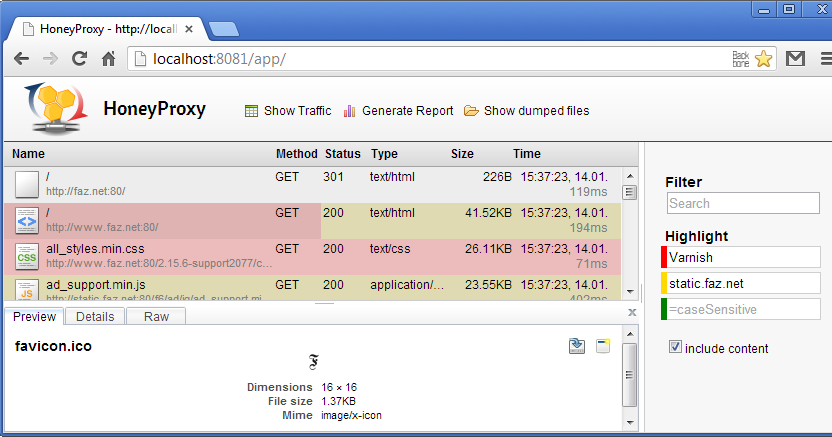Open the Chrome menu icon
The height and width of the screenshot is (437, 832).
[826, 58]
